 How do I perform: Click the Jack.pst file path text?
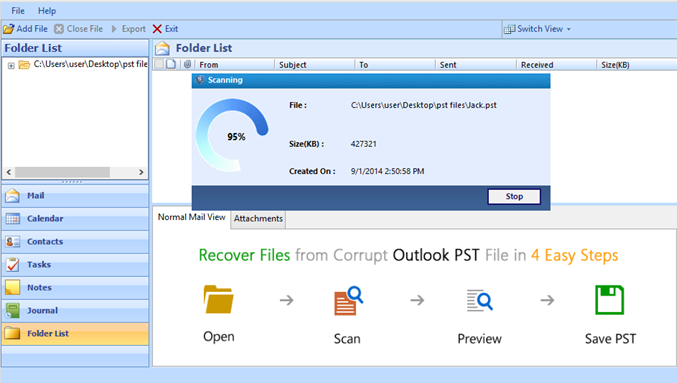[x=423, y=105]
